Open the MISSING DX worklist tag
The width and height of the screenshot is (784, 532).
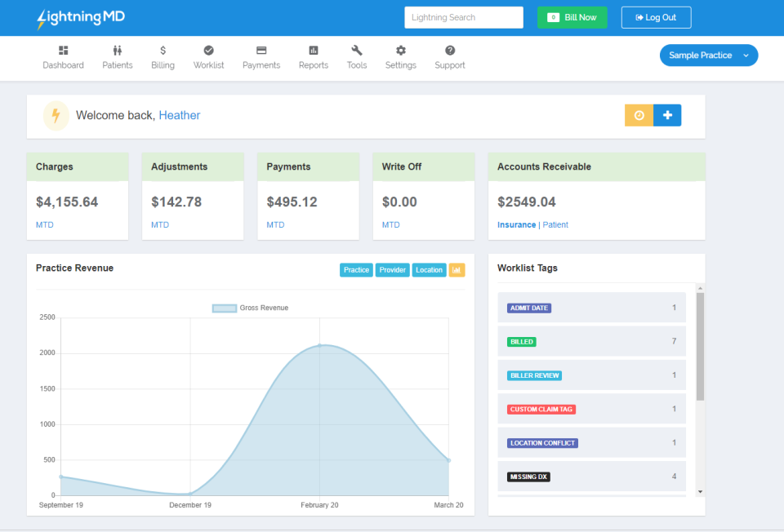[528, 477]
